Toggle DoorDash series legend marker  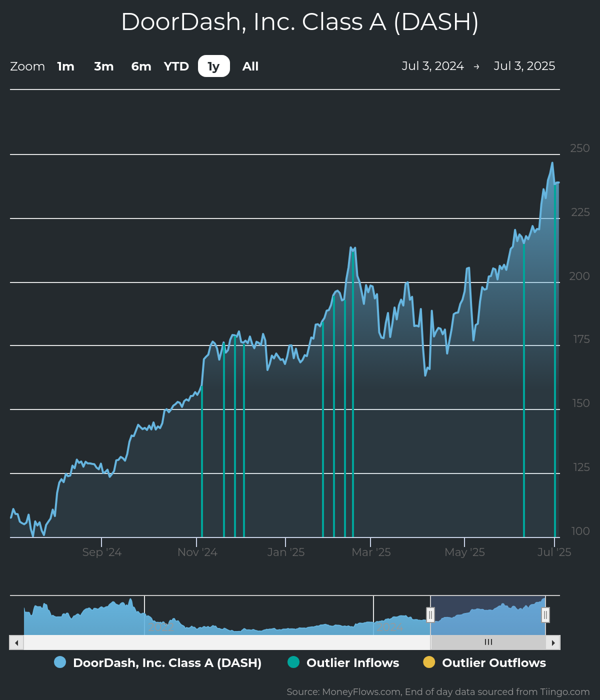(60, 662)
